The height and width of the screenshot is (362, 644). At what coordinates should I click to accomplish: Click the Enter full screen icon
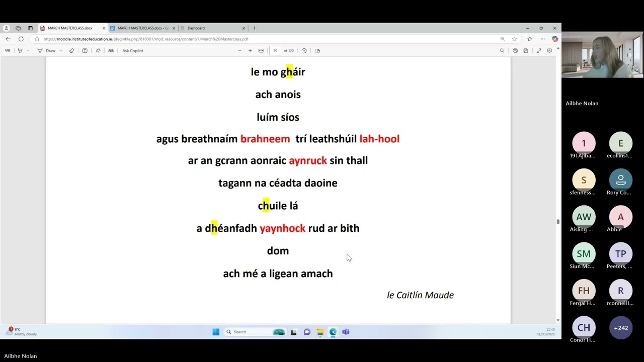click(x=539, y=51)
